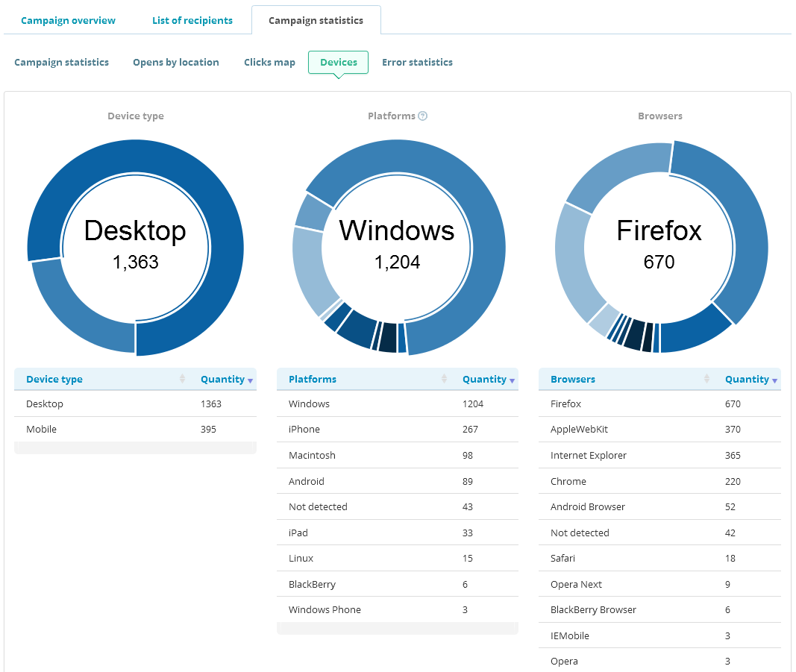This screenshot has height=672, width=796.
Task: Click sort arrows beside Device type column header
Action: coord(182,380)
